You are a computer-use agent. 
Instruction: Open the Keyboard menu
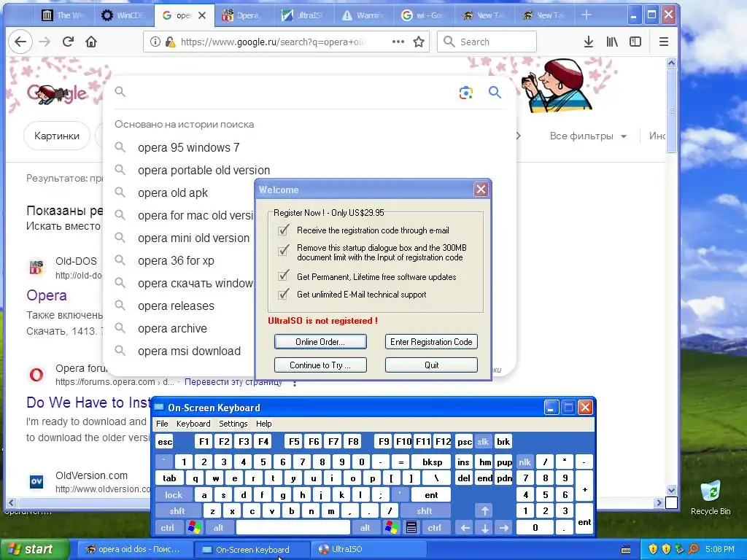(x=193, y=424)
